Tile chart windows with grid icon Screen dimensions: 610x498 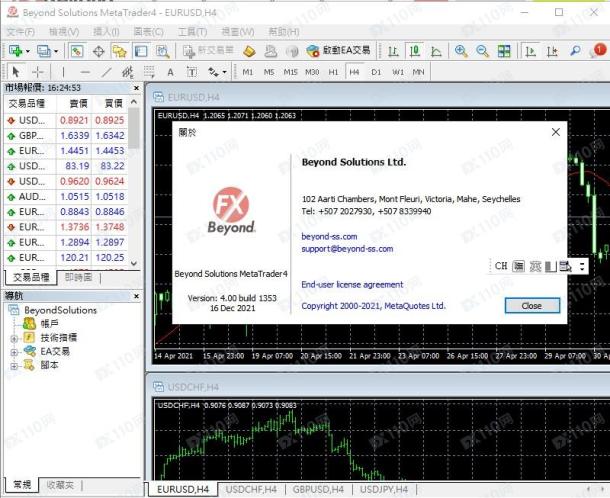504,51
